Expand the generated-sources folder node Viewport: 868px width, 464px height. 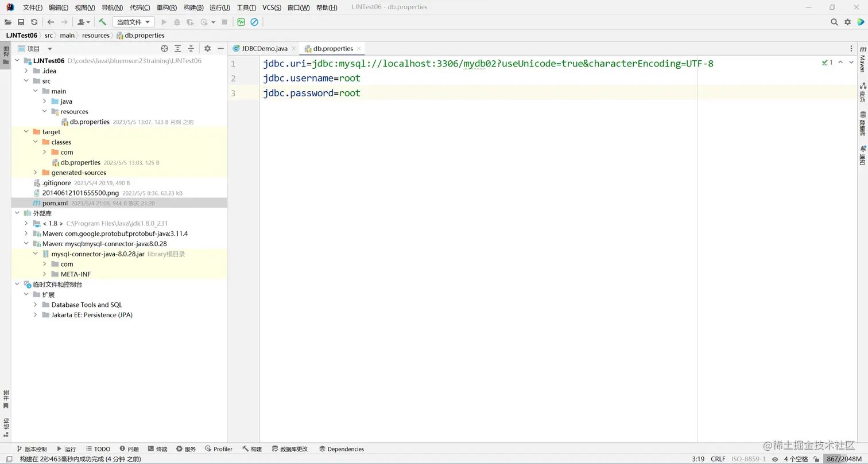point(36,173)
